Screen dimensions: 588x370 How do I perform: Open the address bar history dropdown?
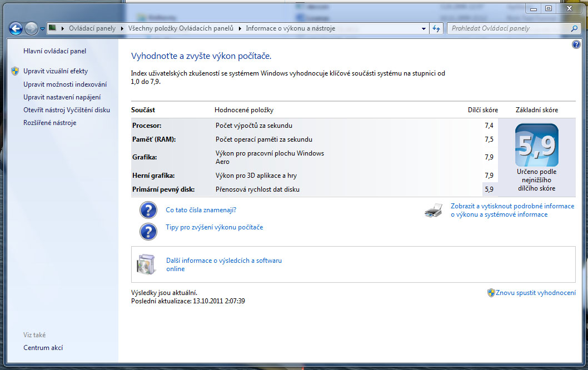(423, 28)
